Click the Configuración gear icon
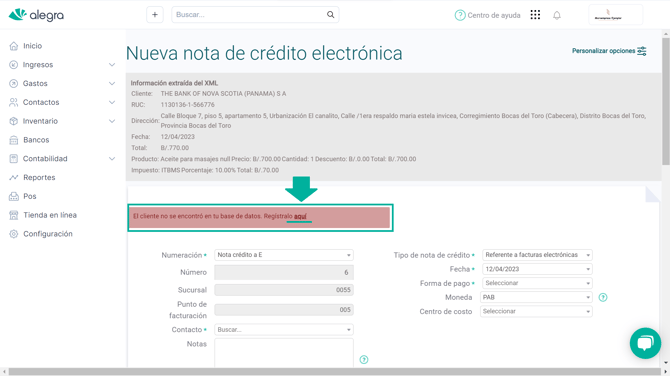The width and height of the screenshot is (670, 376). click(14, 234)
